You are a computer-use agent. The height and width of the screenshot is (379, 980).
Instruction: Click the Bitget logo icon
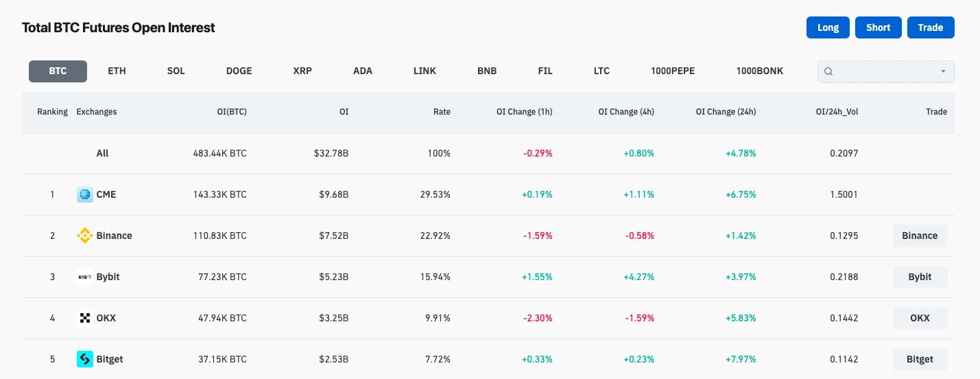[85, 359]
